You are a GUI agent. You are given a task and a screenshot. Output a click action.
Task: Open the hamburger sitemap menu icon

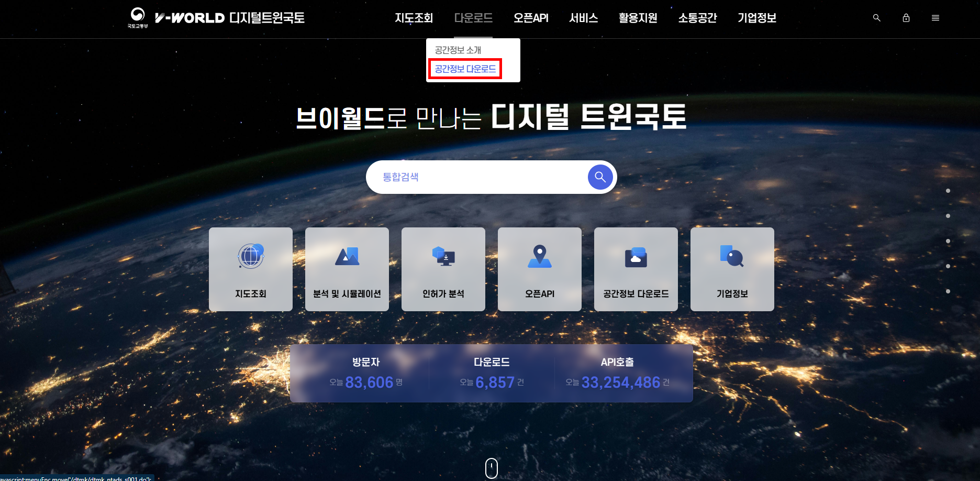(x=936, y=18)
